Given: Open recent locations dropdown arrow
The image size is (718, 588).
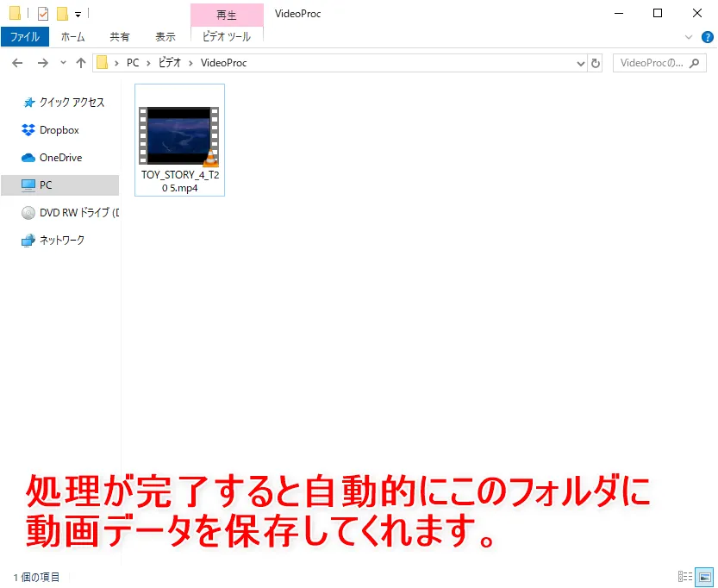Looking at the screenshot, I should click(x=63, y=63).
